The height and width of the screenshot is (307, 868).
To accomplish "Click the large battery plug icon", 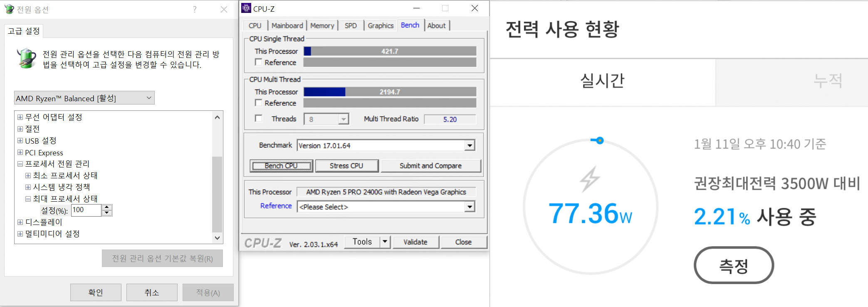I will pyautogui.click(x=27, y=58).
